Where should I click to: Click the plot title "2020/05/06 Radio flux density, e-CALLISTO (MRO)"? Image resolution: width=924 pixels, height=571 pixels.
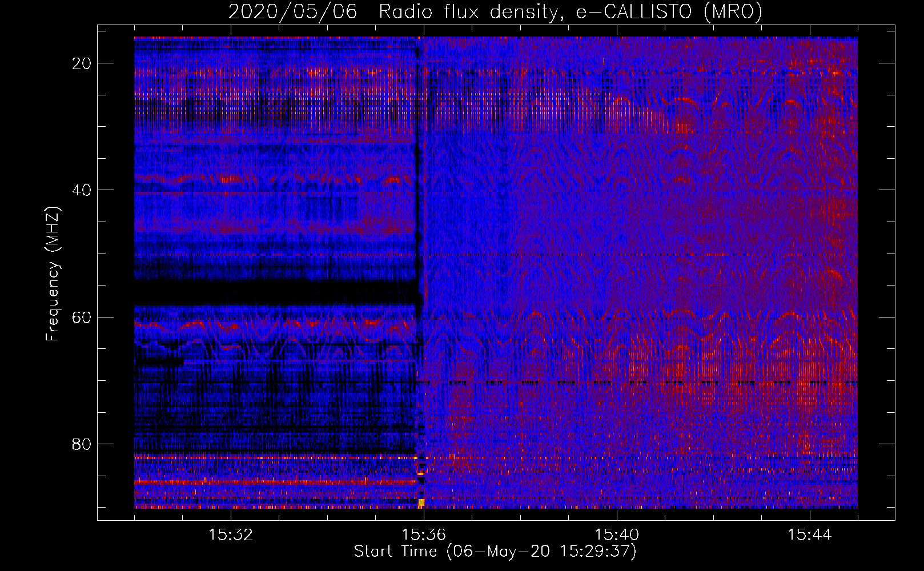(x=495, y=11)
